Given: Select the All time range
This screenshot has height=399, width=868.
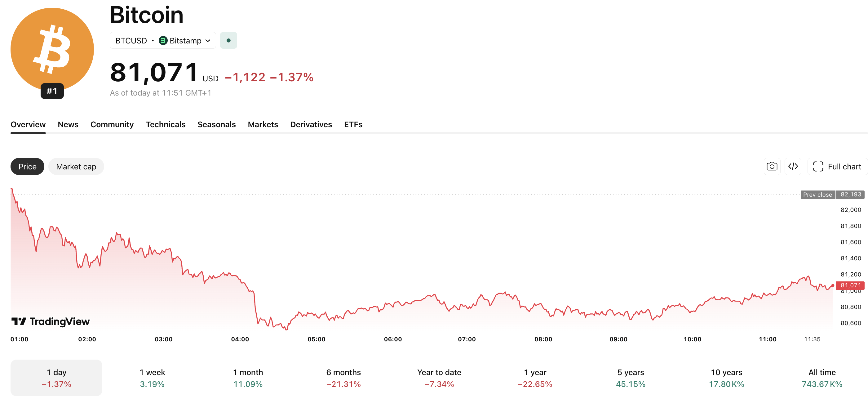Looking at the screenshot, I should coord(822,378).
